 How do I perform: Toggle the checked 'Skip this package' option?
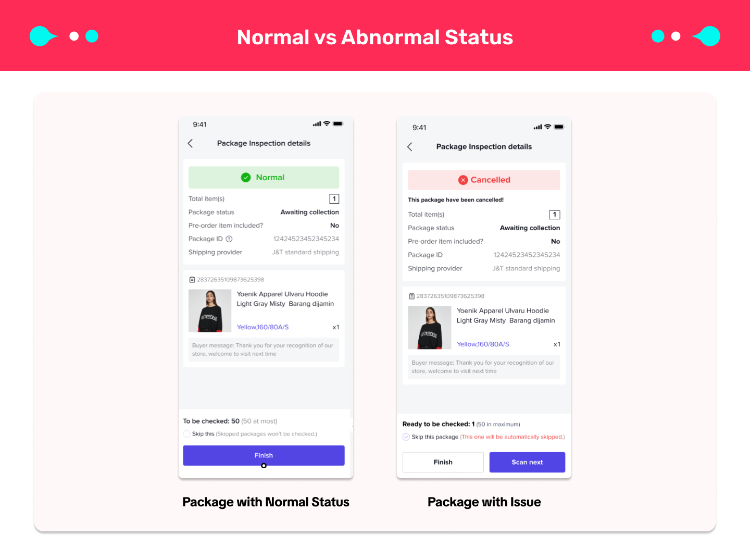point(406,437)
